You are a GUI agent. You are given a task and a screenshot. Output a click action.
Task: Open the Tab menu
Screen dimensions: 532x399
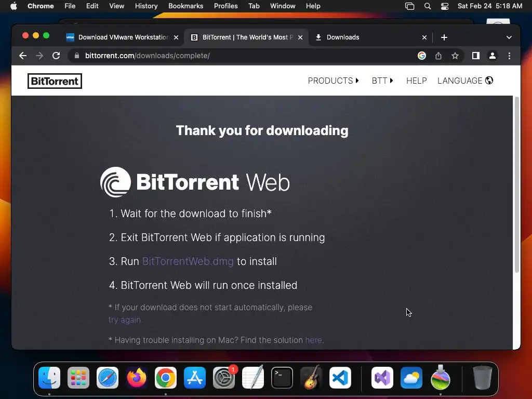pos(254,6)
